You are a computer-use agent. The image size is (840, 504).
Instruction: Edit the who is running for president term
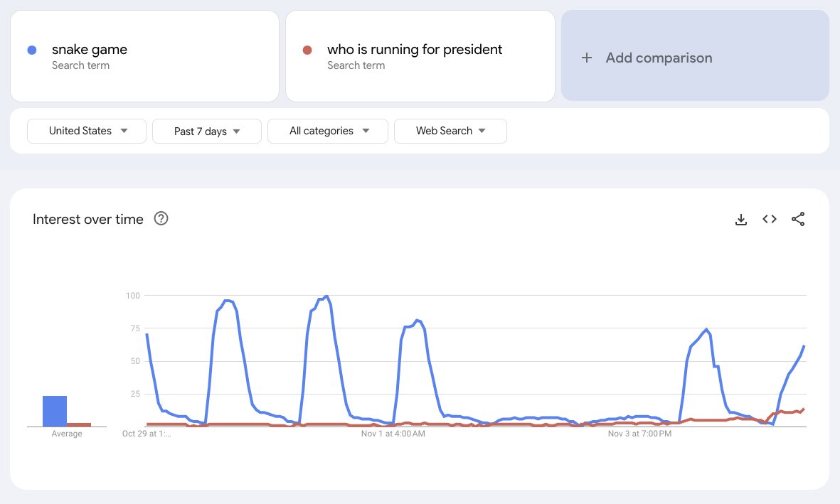pyautogui.click(x=420, y=56)
